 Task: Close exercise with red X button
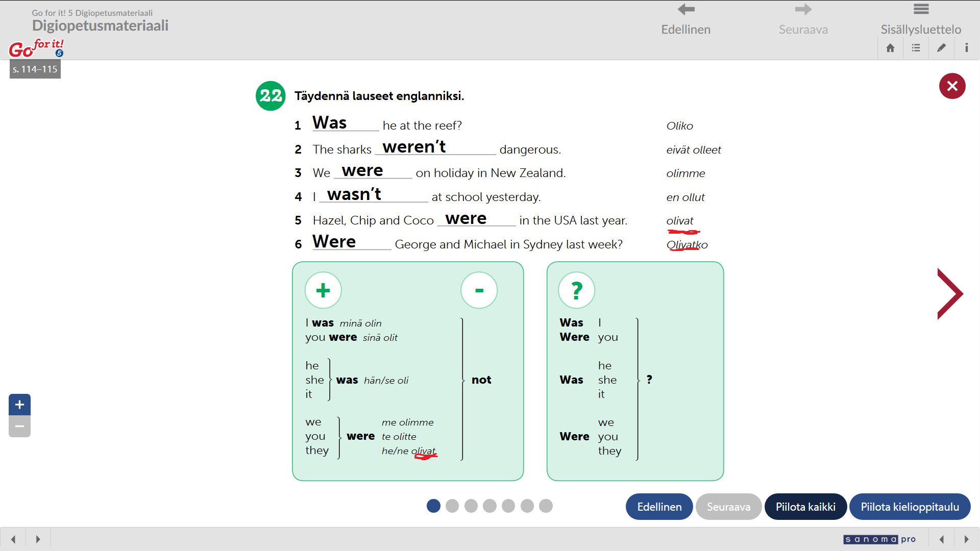[952, 86]
